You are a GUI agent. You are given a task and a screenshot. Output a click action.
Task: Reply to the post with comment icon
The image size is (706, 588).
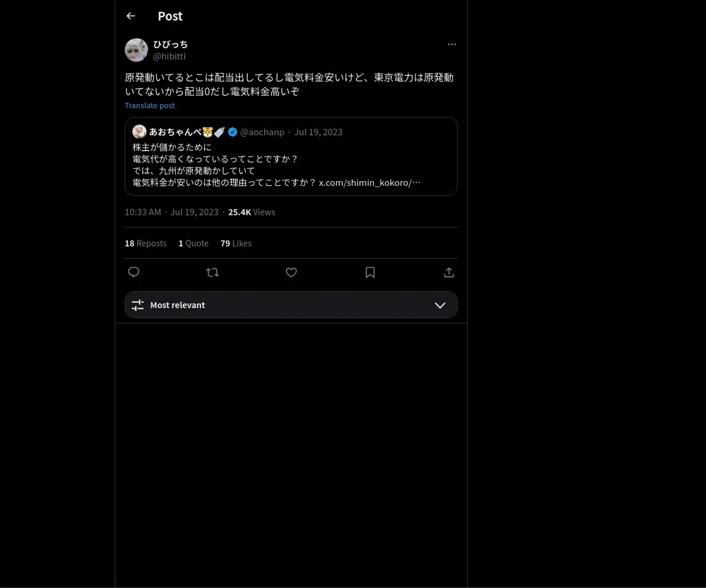click(134, 272)
